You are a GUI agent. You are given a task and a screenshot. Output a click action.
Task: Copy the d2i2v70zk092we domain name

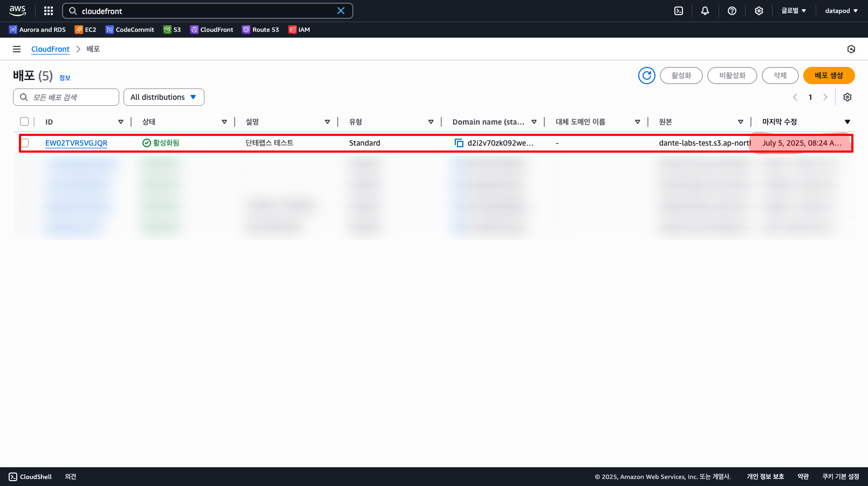click(x=459, y=143)
